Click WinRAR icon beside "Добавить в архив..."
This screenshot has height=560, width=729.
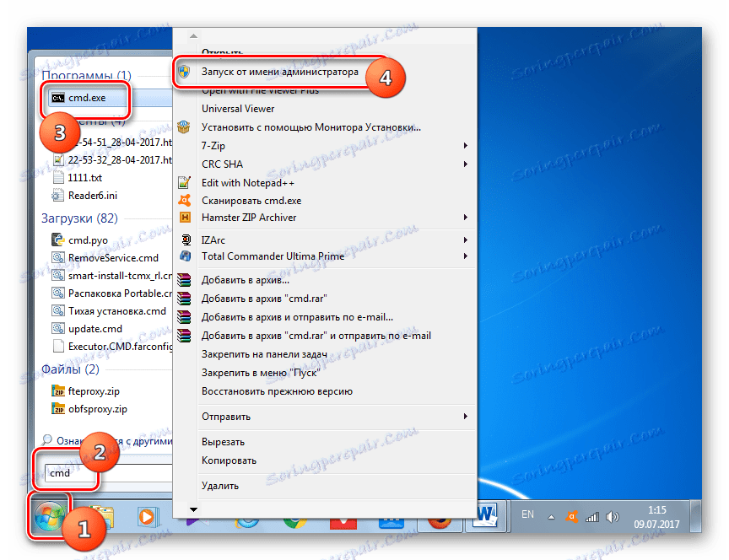click(x=184, y=280)
